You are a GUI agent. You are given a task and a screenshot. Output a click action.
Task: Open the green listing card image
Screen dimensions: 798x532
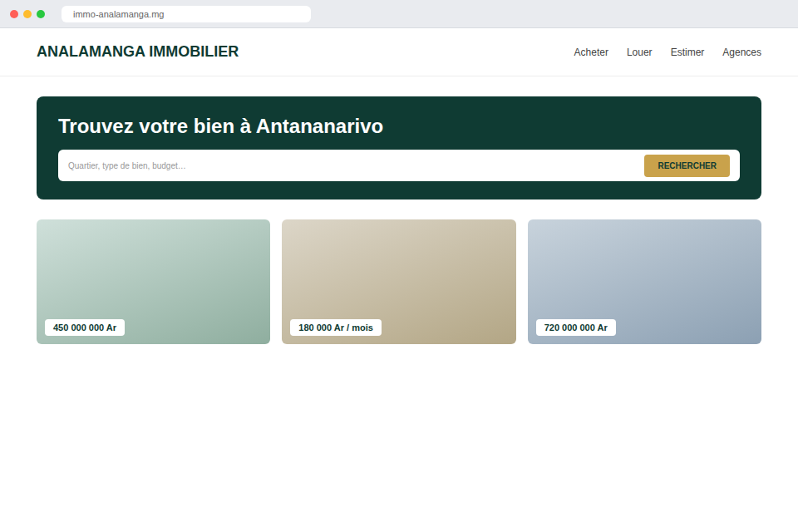point(153,270)
